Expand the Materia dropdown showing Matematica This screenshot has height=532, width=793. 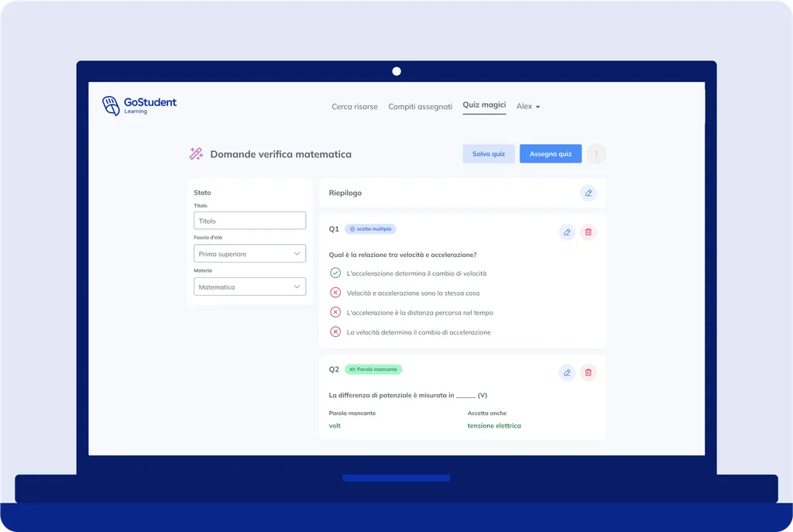tap(250, 287)
